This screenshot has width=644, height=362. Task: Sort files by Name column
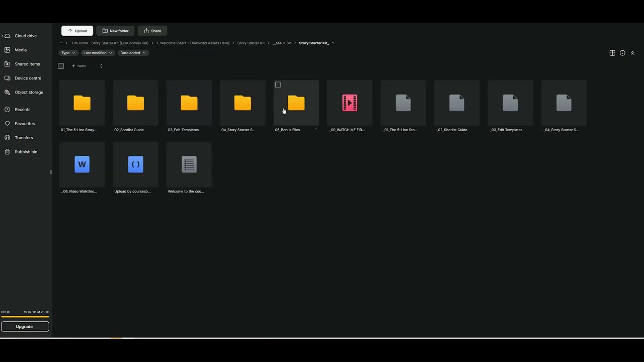pyautogui.click(x=82, y=66)
